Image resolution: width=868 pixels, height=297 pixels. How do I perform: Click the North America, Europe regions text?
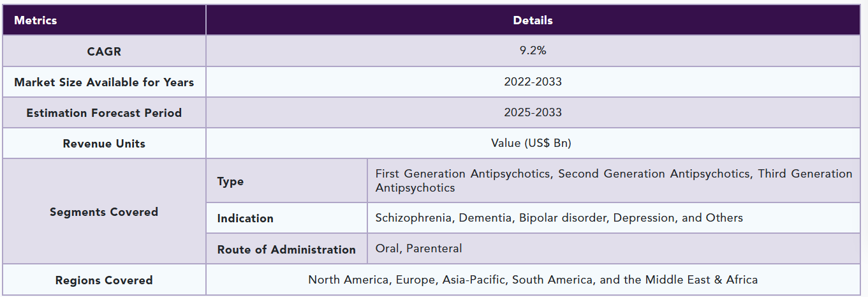click(x=533, y=280)
